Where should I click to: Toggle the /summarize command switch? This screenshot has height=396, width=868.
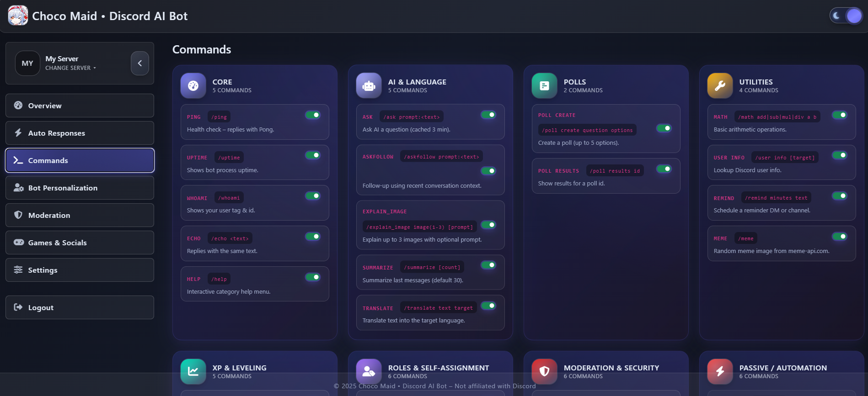[488, 265]
